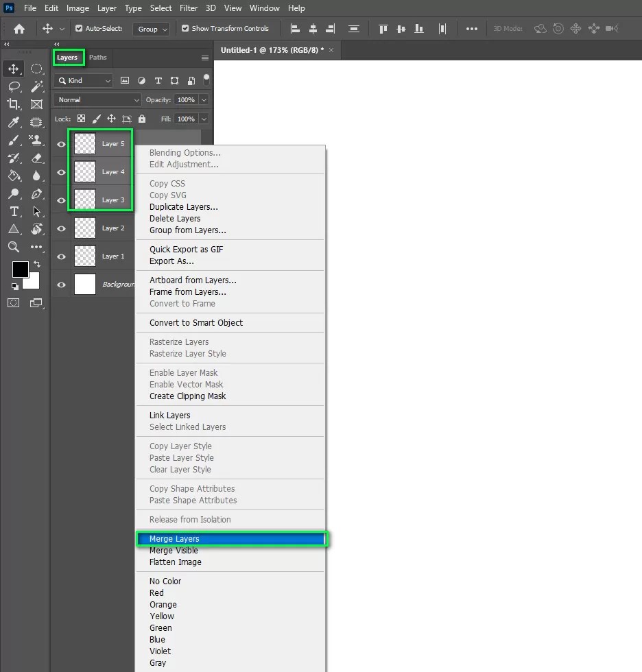Select the Zoom tool

(14, 248)
